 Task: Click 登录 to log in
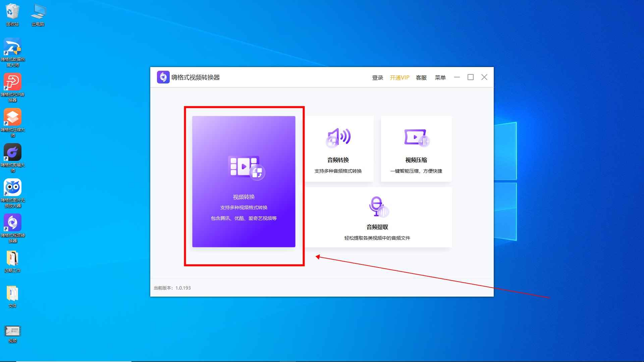coord(377,78)
